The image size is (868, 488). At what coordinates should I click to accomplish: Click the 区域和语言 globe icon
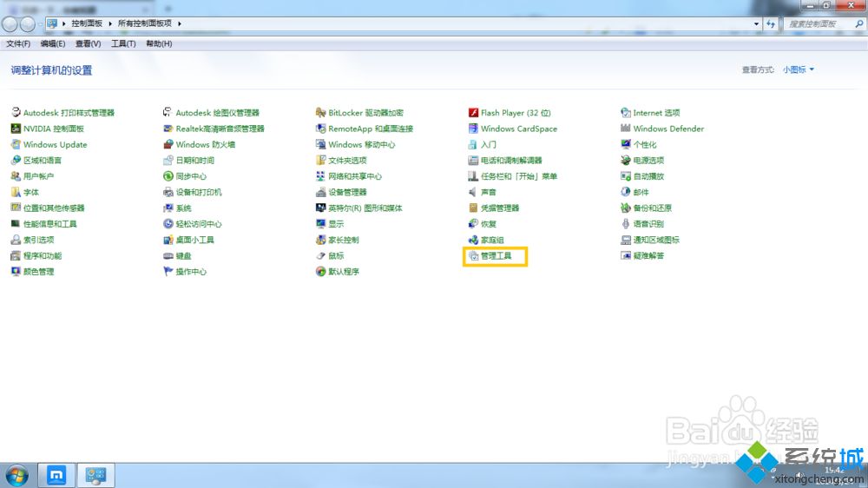click(16, 161)
